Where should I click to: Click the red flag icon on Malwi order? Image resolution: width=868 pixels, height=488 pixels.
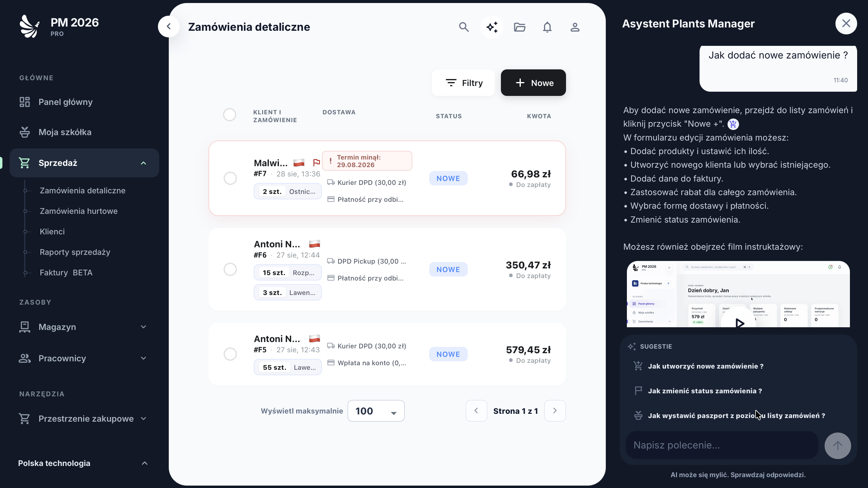coord(316,163)
